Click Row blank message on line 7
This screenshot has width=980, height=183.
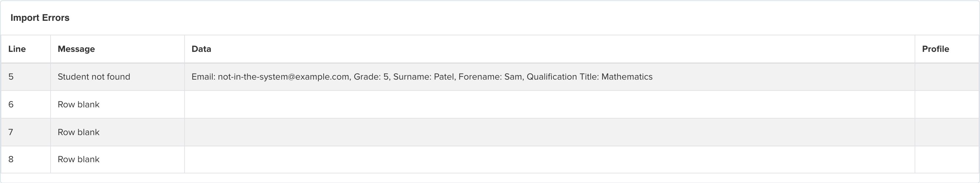point(78,132)
